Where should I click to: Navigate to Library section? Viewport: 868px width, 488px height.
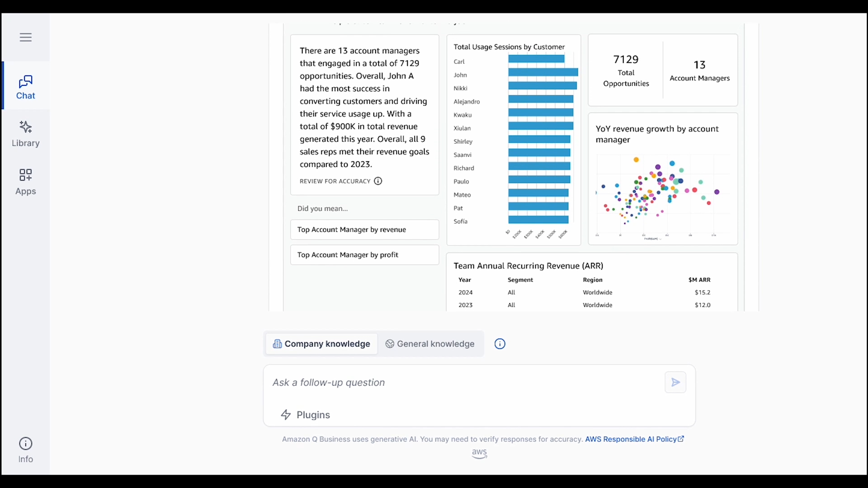coord(25,133)
